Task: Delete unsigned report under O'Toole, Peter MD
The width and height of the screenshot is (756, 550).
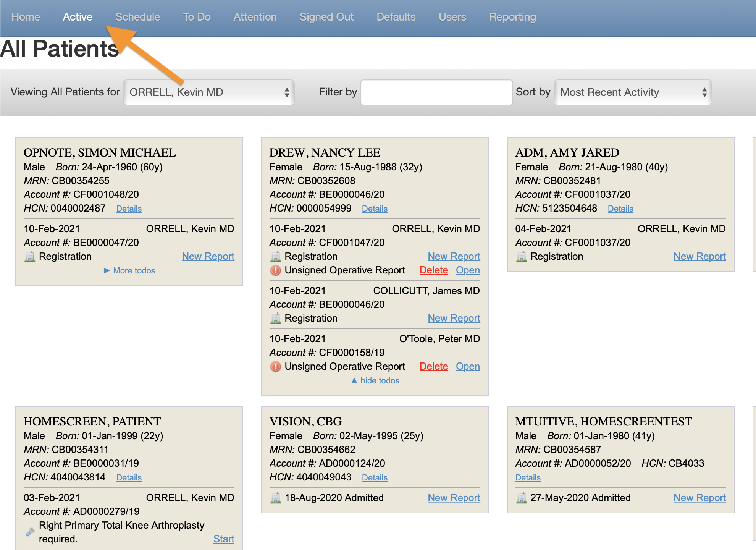Action: [434, 366]
